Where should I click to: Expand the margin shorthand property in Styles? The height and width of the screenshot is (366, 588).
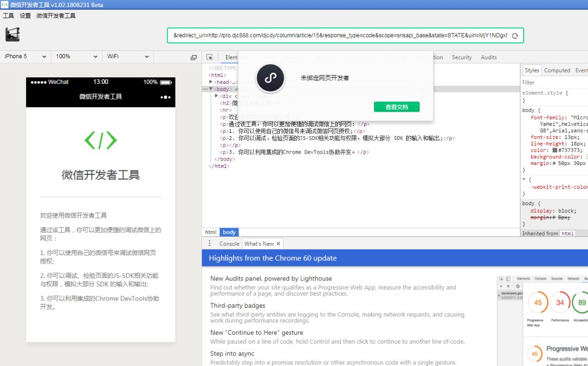tap(554, 163)
